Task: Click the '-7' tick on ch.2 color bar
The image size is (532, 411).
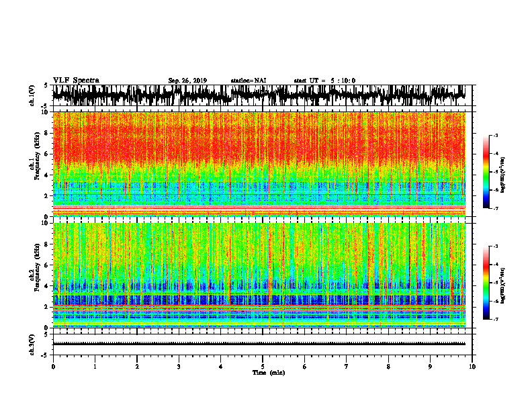Action: point(495,319)
